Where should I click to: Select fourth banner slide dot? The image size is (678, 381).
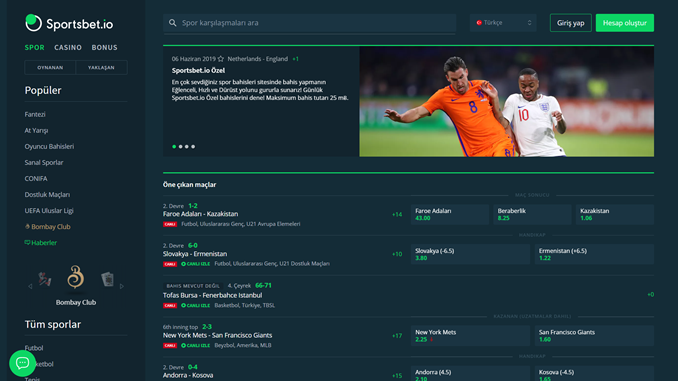click(x=193, y=147)
